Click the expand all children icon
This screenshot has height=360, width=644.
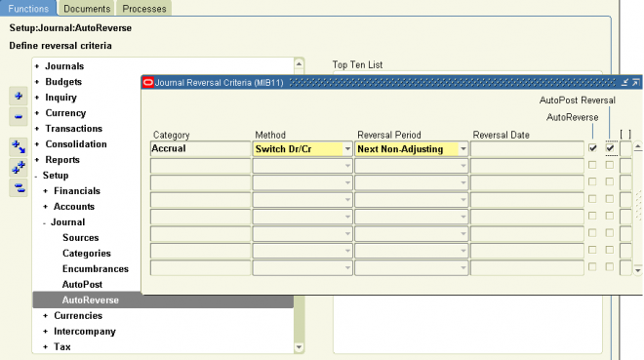(19, 147)
